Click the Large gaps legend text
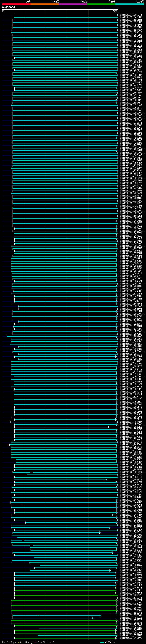Image resolution: width=146 pixels, height=644 pixels. pyautogui.click(x=28, y=642)
